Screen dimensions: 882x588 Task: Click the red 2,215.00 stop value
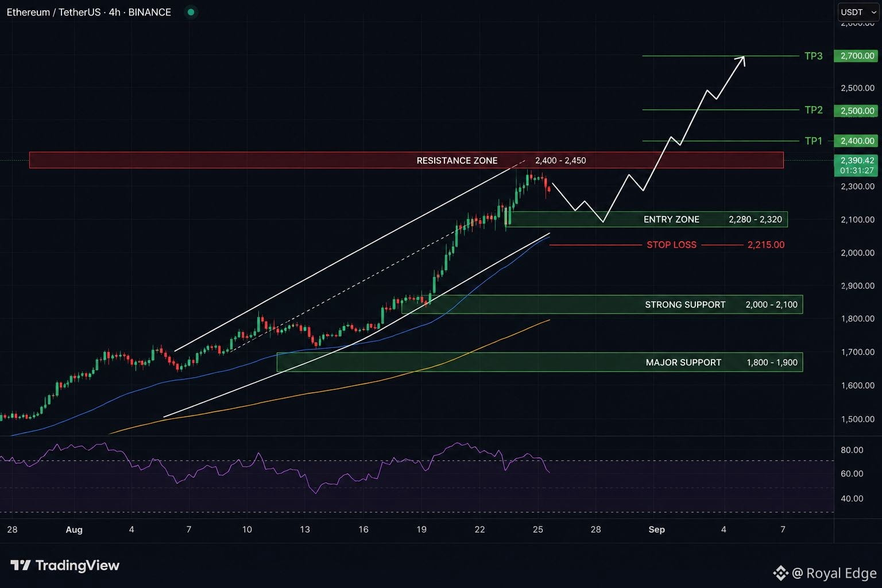point(766,245)
